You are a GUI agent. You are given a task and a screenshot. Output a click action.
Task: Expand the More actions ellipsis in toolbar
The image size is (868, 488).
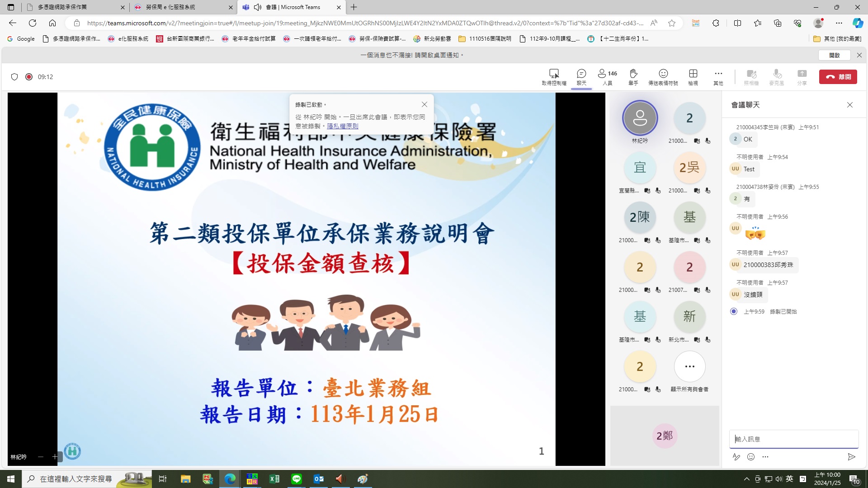click(x=718, y=76)
